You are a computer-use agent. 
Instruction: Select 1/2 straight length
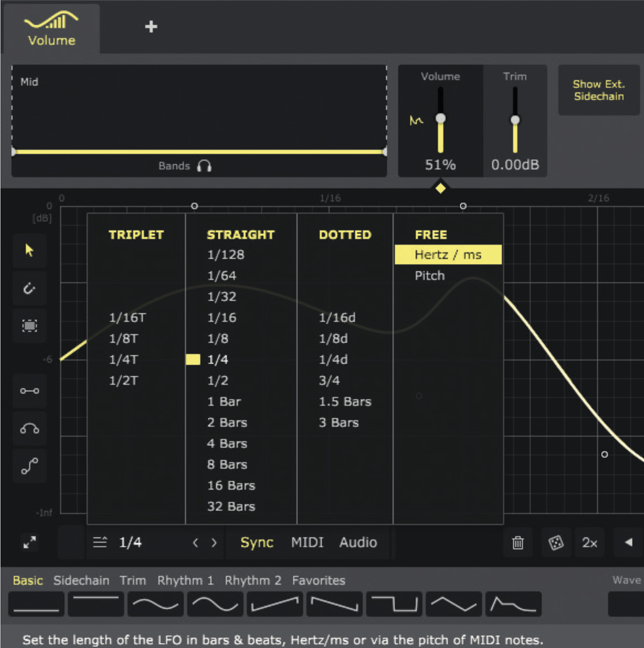point(218,381)
